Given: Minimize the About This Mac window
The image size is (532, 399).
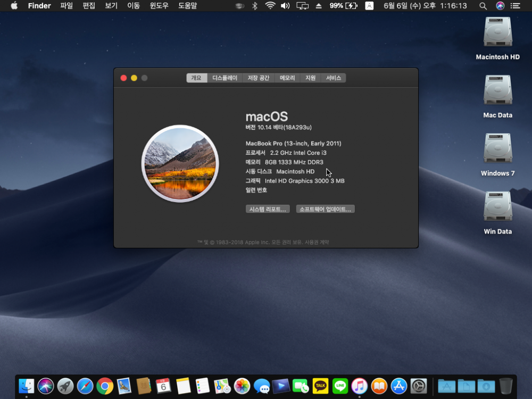Looking at the screenshot, I should click(134, 78).
